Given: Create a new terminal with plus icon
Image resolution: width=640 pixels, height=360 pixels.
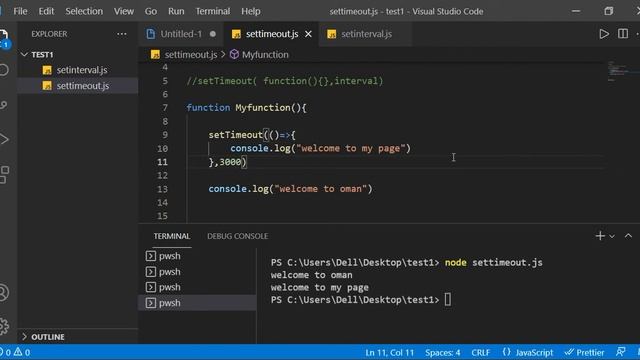Looking at the screenshot, I should click(600, 236).
